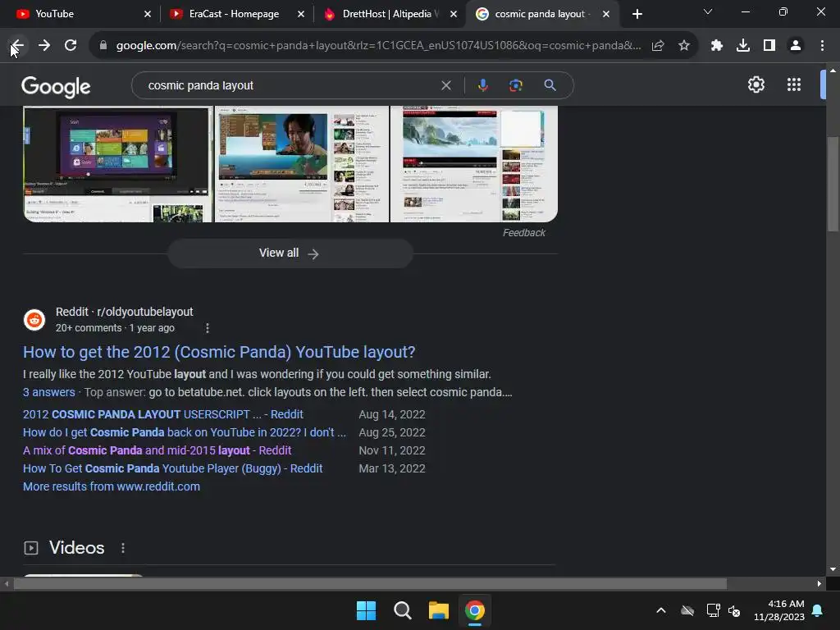Open How To Get Cosmic Panda Player link
Screen dimensions: 840x630
[x=172, y=468]
